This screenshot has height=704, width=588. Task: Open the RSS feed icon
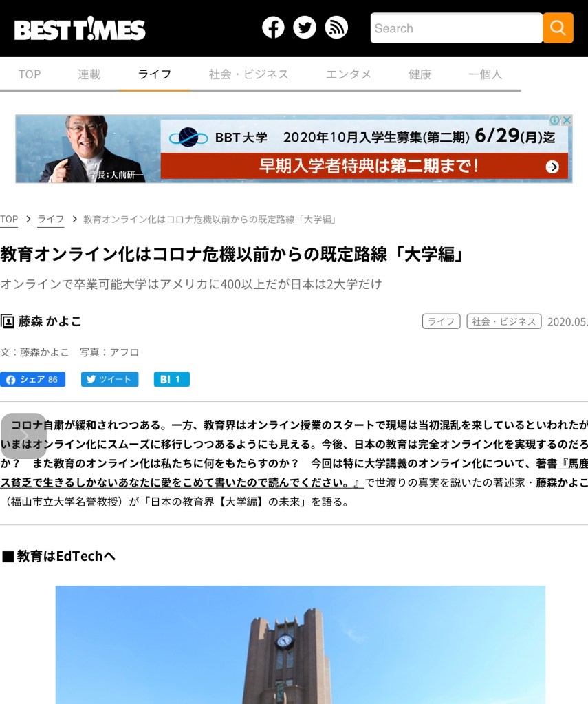[336, 28]
